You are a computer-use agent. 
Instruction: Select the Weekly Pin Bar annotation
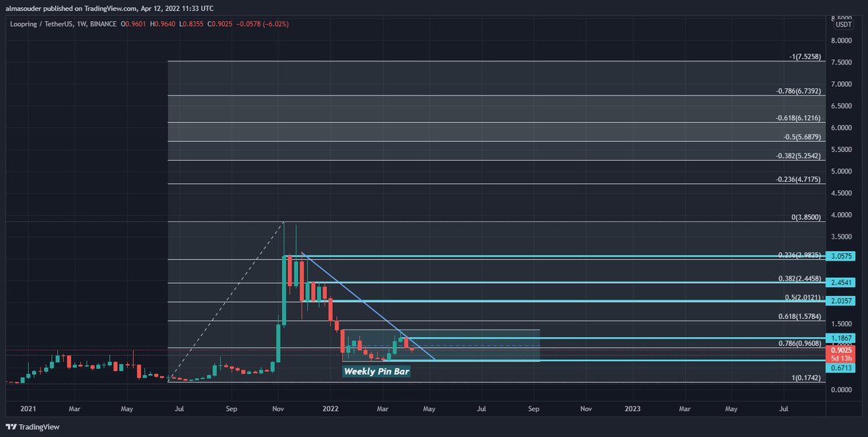tap(376, 371)
